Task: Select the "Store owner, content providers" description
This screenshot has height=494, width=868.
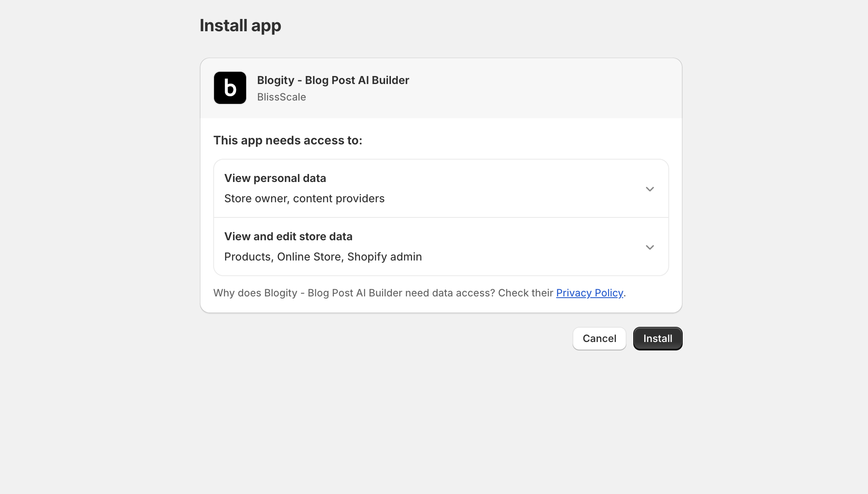Action: (x=304, y=198)
